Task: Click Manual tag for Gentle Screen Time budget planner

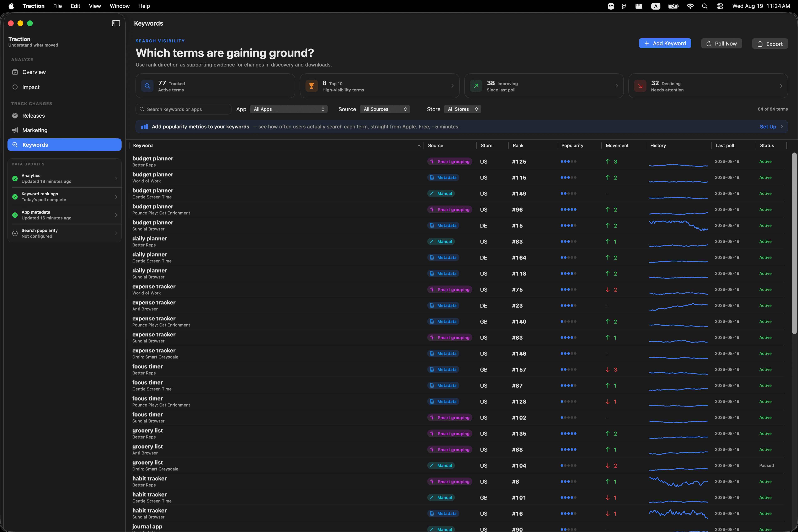Action: pyautogui.click(x=441, y=193)
